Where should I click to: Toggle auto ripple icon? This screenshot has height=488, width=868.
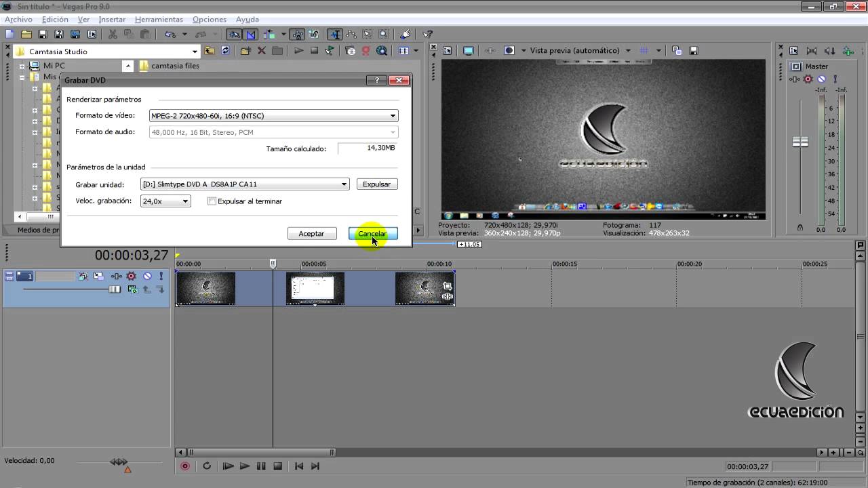tap(269, 34)
